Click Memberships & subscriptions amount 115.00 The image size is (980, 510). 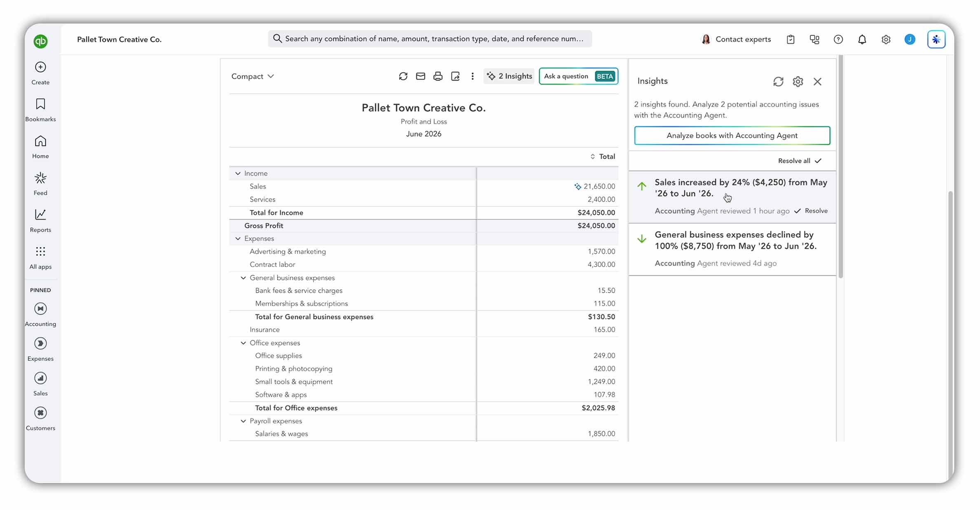[604, 304]
